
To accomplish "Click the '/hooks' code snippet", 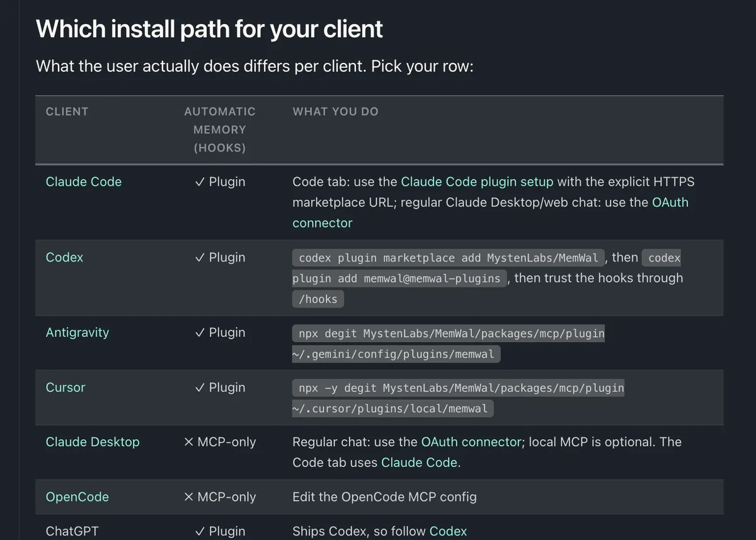I will (x=318, y=299).
